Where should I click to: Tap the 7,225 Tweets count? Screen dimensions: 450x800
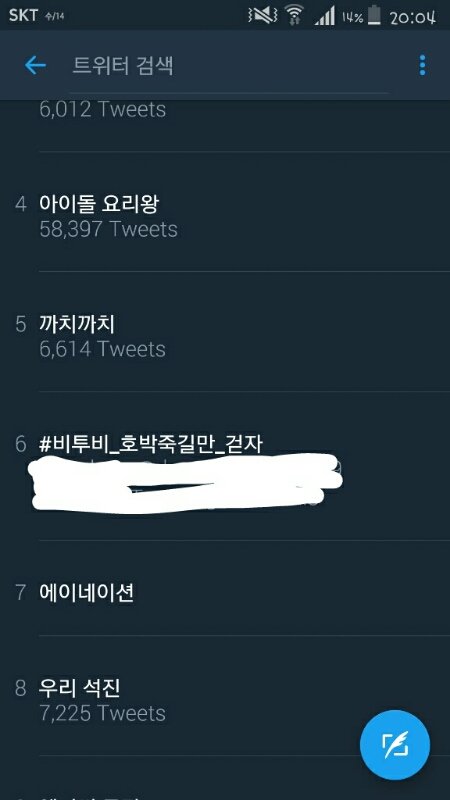coord(103,713)
